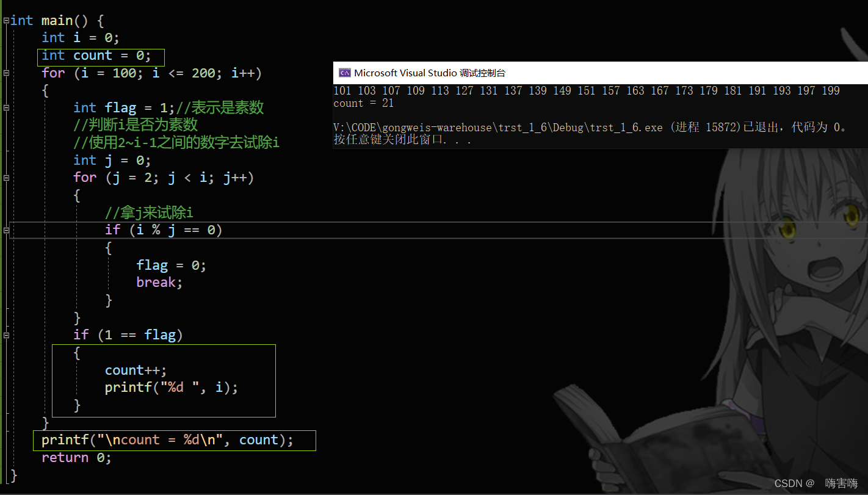The image size is (868, 495).
Task: Click the trst_1_6.exe exit path line
Action: [590, 128]
